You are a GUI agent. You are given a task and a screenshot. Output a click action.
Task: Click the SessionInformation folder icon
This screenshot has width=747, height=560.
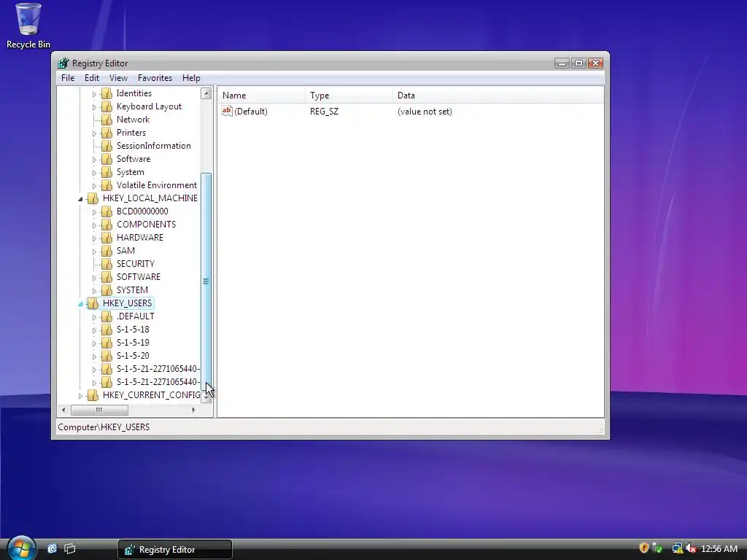107,146
